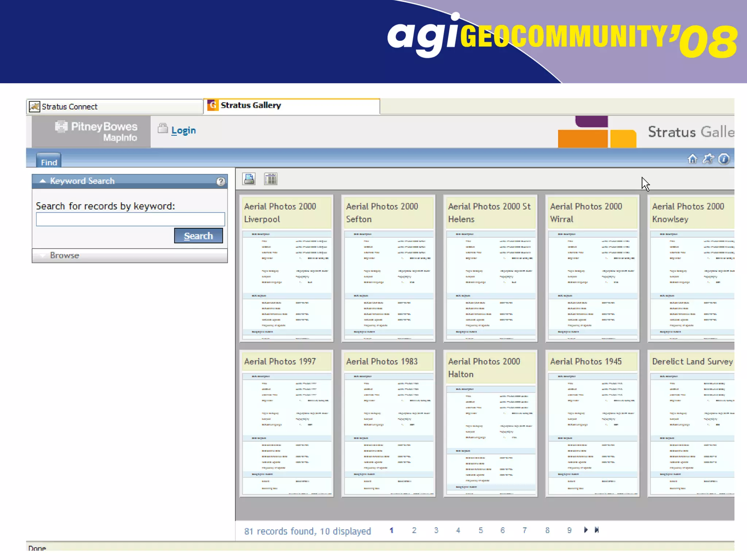Switch to list view icon

(271, 179)
